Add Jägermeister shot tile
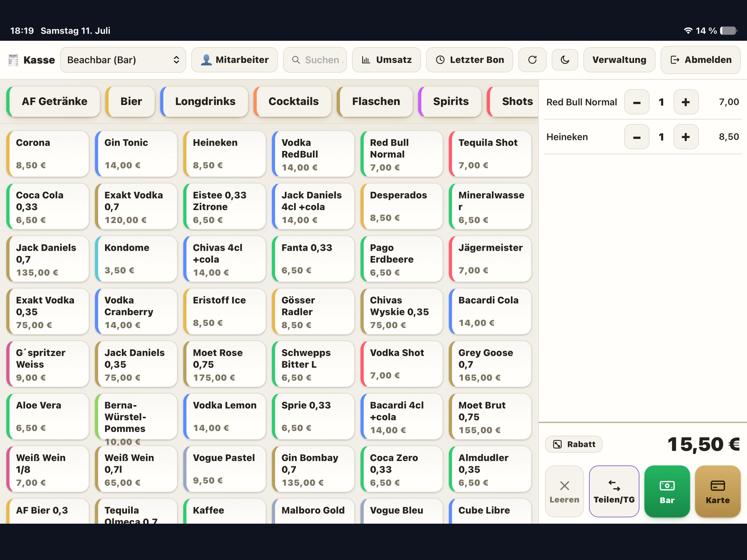Screen dimensions: 747x560 click(490, 259)
